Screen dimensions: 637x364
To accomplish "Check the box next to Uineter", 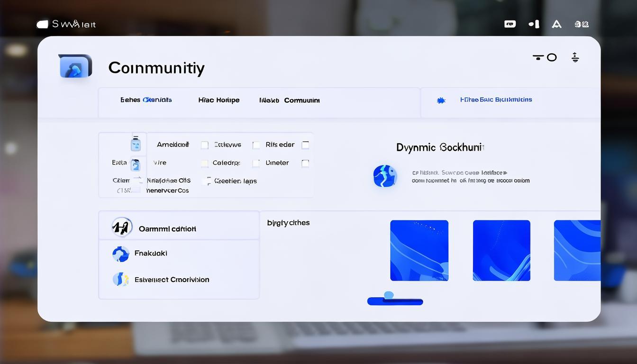I will [305, 163].
